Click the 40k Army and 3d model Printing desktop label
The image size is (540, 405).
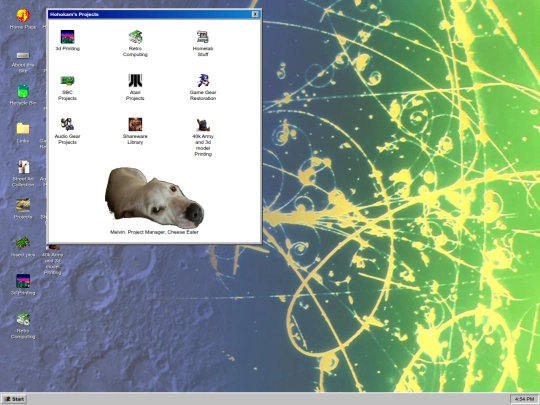[x=52, y=264]
